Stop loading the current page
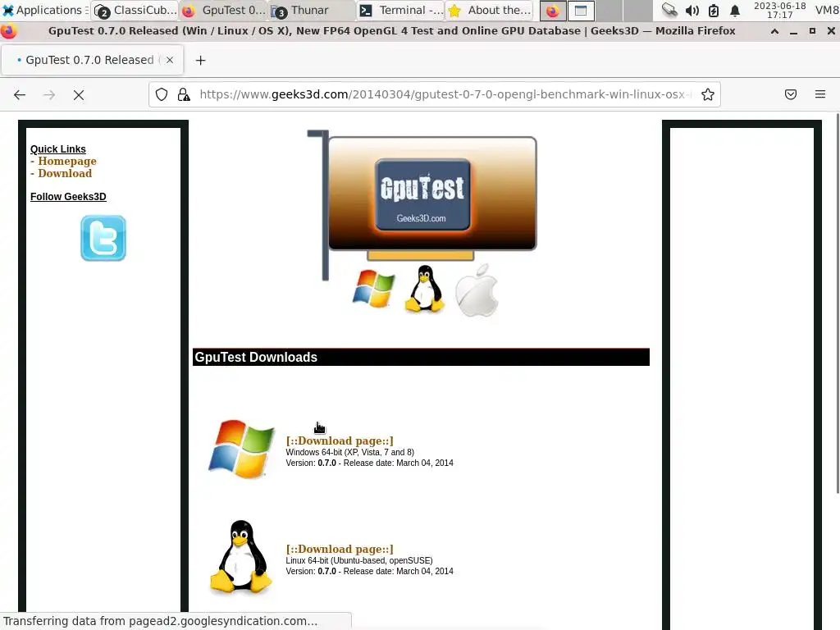Viewport: 840px width, 630px height. [79, 95]
